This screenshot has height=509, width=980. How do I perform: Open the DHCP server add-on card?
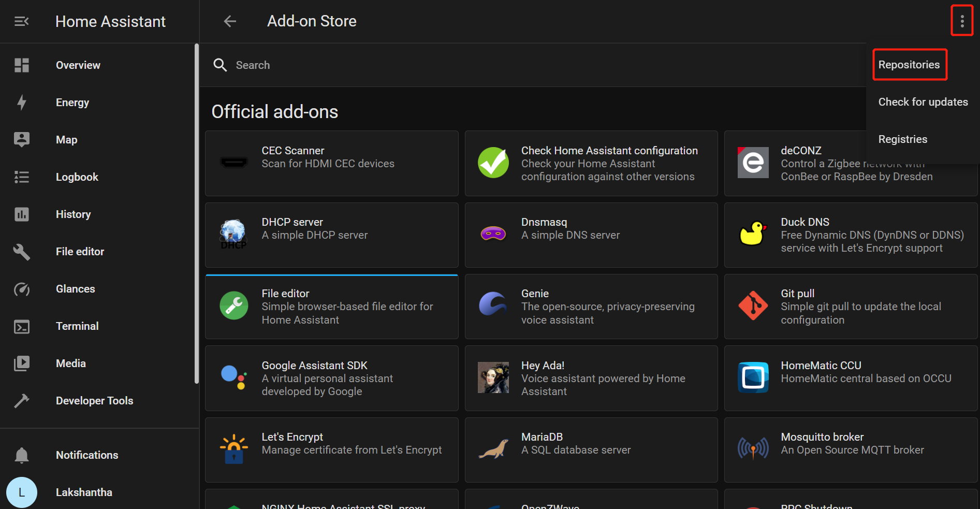(x=332, y=235)
